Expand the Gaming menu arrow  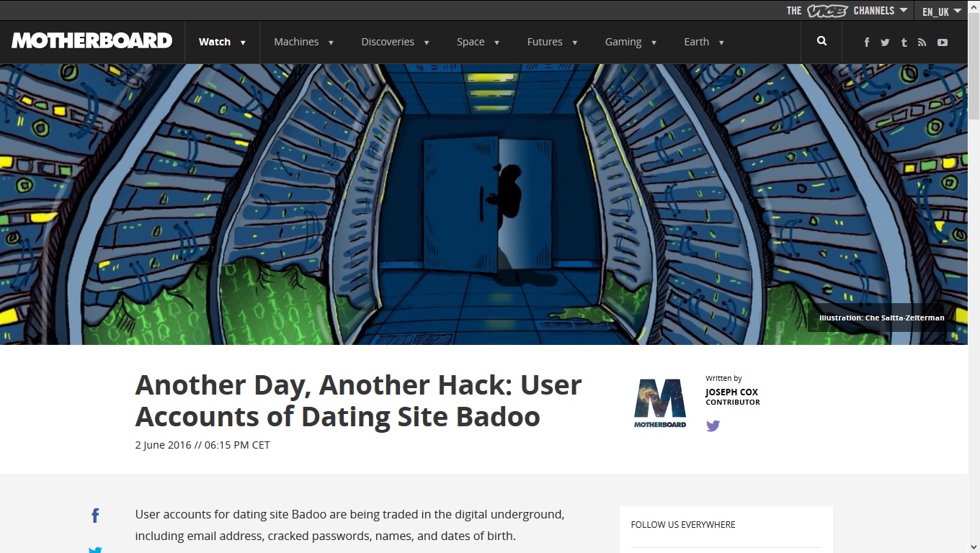654,42
